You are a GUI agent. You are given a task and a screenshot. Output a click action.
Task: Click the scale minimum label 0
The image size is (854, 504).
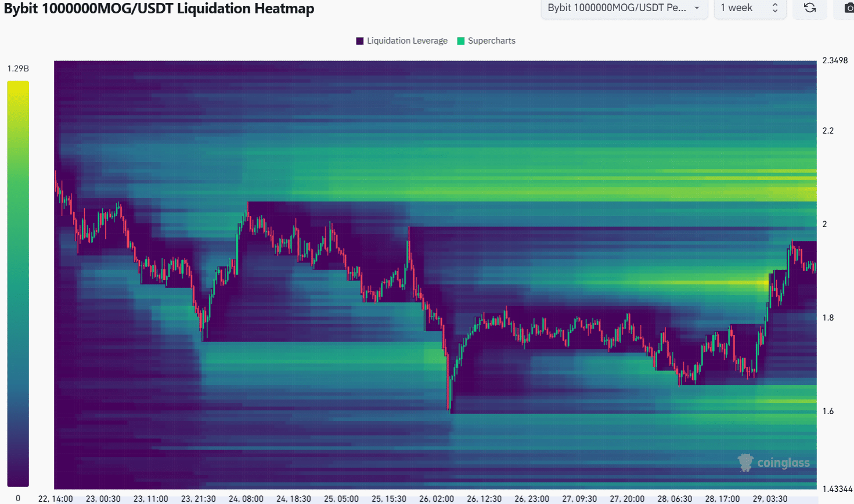(x=18, y=498)
